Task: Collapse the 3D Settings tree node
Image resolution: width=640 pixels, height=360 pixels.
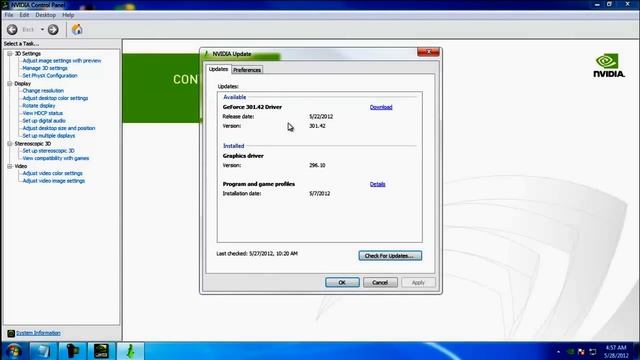Action: click(10, 53)
